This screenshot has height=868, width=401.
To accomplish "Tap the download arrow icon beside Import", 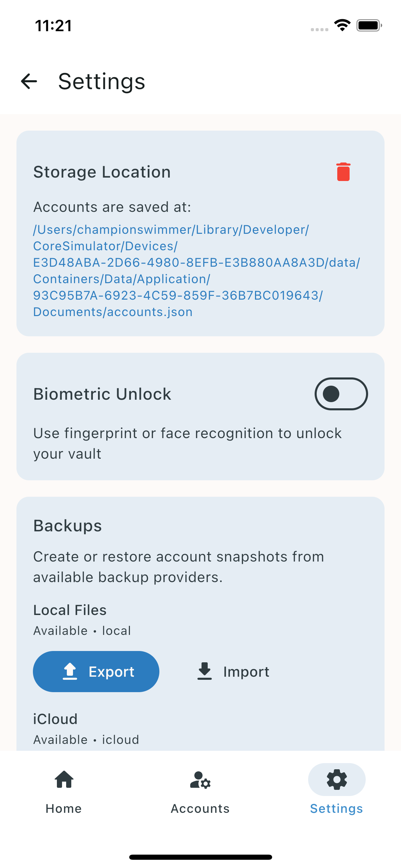I will click(x=205, y=671).
